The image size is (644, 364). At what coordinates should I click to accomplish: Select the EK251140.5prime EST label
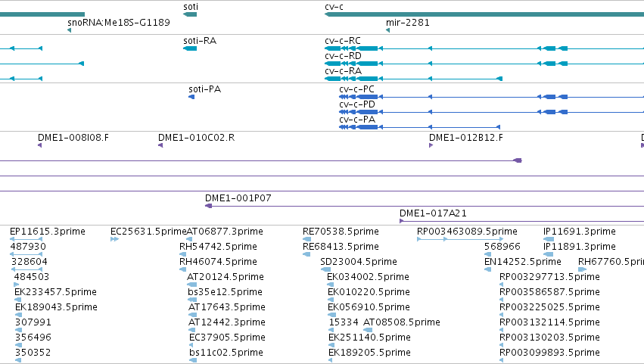369,338
